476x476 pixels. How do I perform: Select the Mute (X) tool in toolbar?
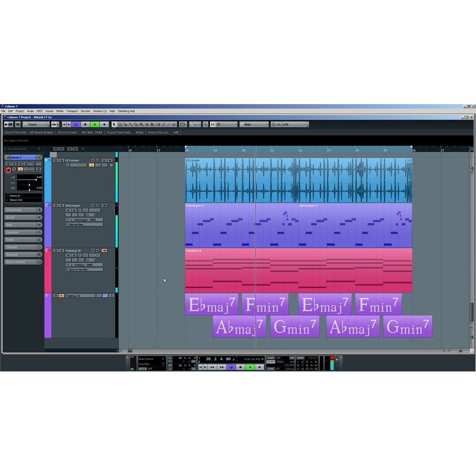coord(147,125)
